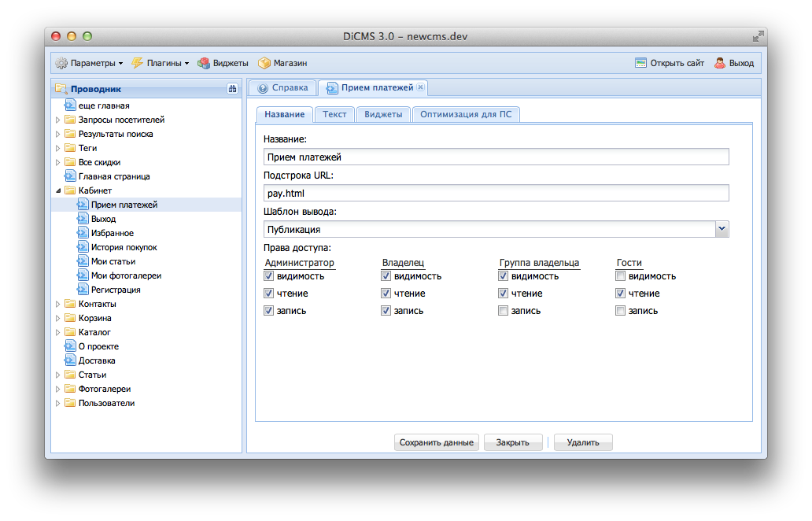The width and height of the screenshot is (812, 521).
Task: Uncheck Владелец видимость checkbox
Action: [x=386, y=276]
